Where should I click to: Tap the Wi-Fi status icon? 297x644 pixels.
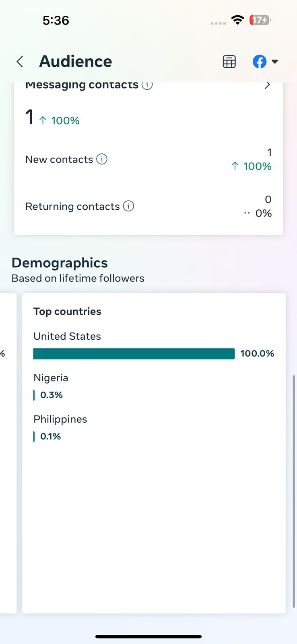238,20
